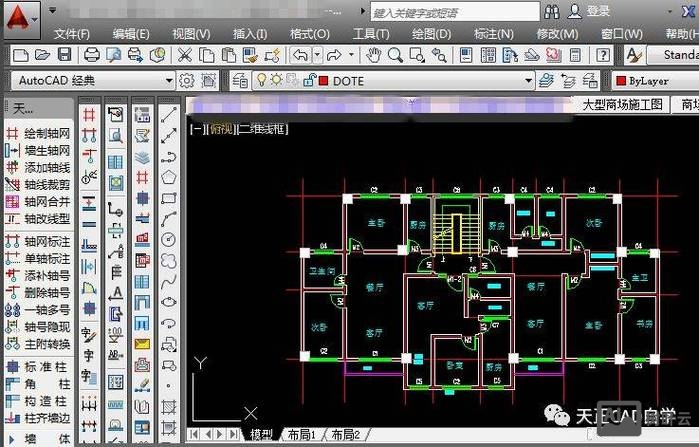Click the red DOTE layer color swatch

click(322, 81)
